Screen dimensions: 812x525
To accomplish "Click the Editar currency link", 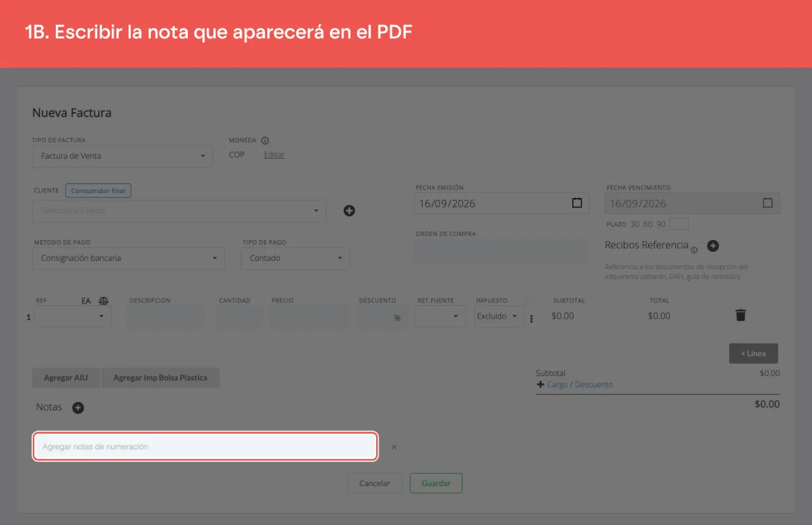I will point(274,155).
